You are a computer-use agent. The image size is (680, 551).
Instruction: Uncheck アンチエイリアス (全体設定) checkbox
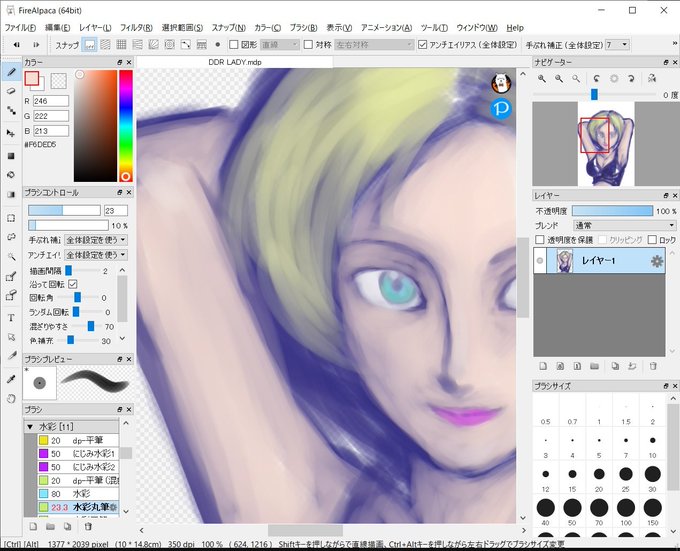[422, 45]
